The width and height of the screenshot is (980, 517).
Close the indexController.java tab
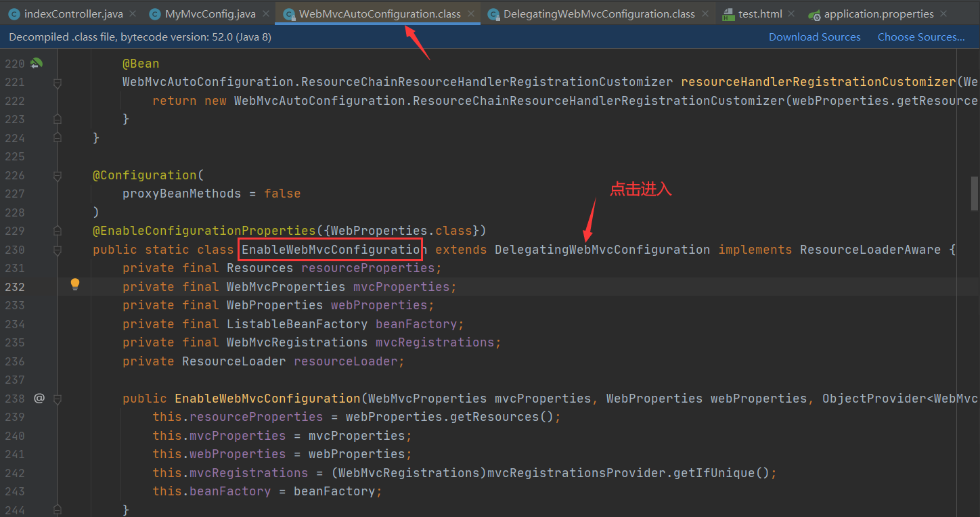point(131,14)
